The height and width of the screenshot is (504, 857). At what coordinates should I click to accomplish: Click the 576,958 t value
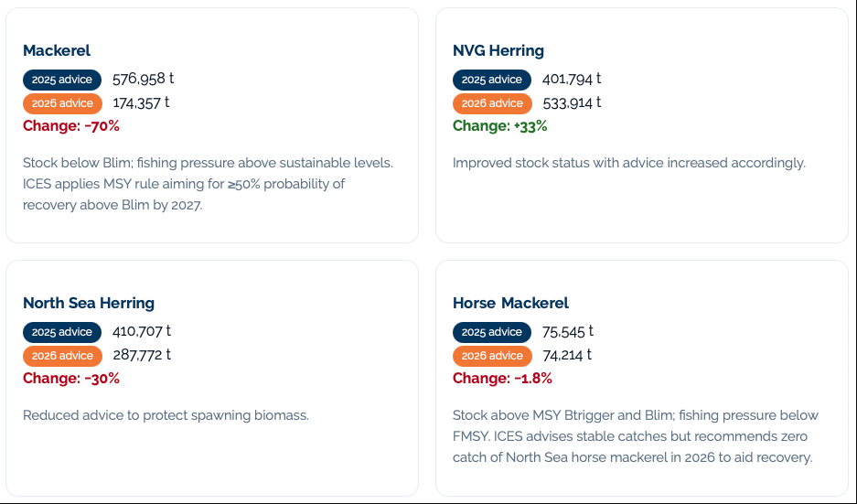pos(144,79)
